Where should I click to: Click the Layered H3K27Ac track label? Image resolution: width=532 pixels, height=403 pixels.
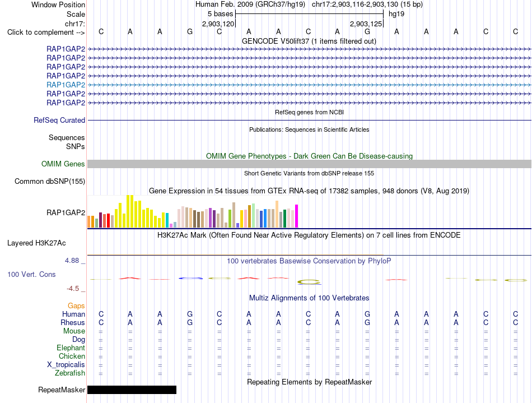point(36,243)
